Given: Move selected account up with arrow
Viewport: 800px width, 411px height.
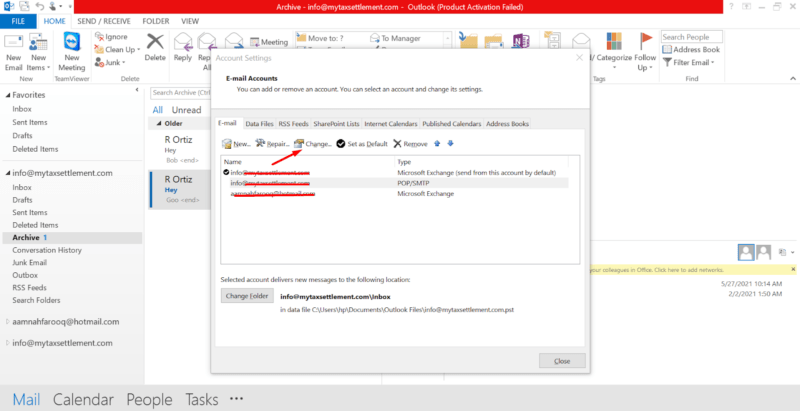Looking at the screenshot, I should pyautogui.click(x=437, y=144).
